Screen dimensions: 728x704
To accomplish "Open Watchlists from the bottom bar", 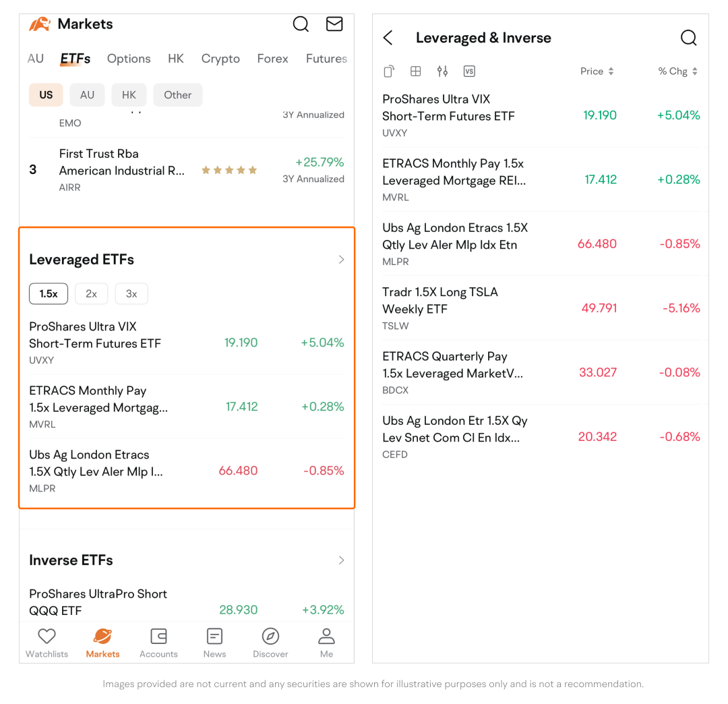I will pyautogui.click(x=47, y=643).
